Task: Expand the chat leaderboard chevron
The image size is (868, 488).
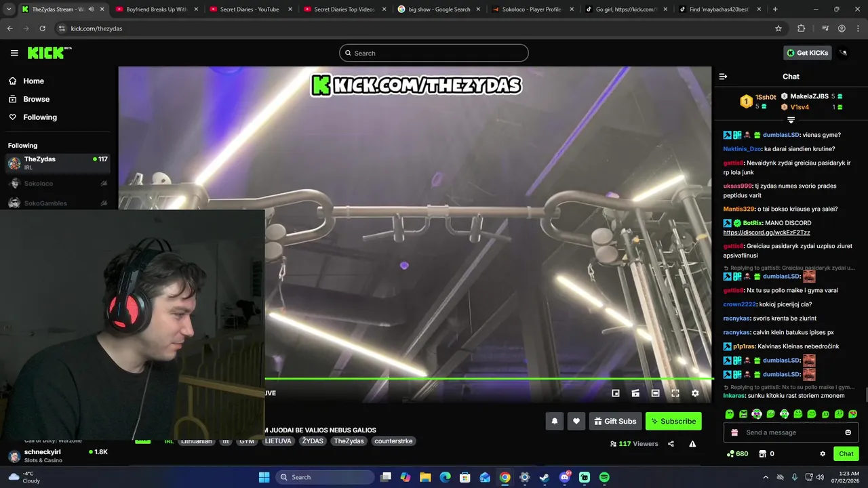Action: (791, 120)
